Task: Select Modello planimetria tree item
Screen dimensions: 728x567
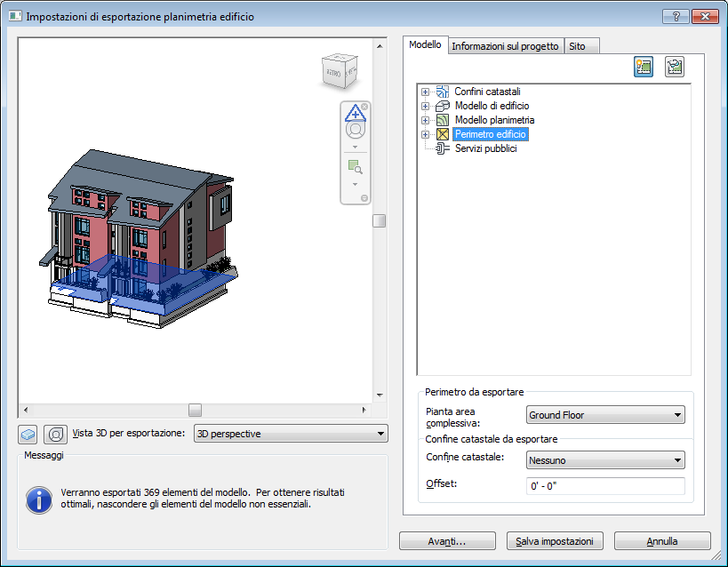Action: (x=494, y=120)
